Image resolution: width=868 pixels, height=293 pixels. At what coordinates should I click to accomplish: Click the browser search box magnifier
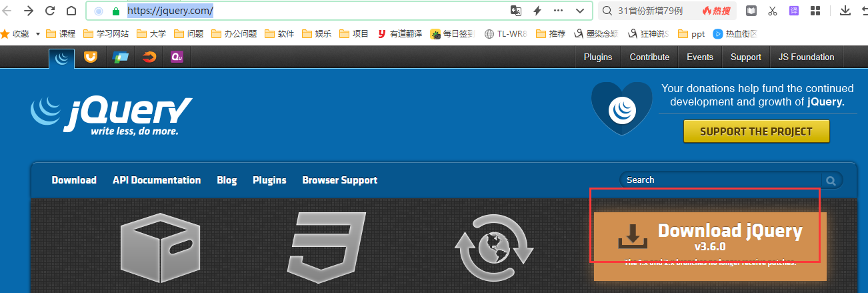[607, 11]
